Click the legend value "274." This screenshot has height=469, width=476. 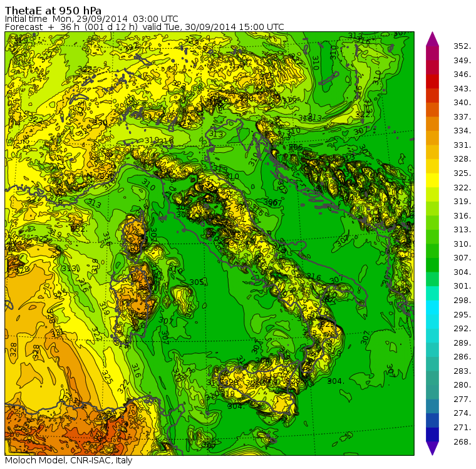462,413
